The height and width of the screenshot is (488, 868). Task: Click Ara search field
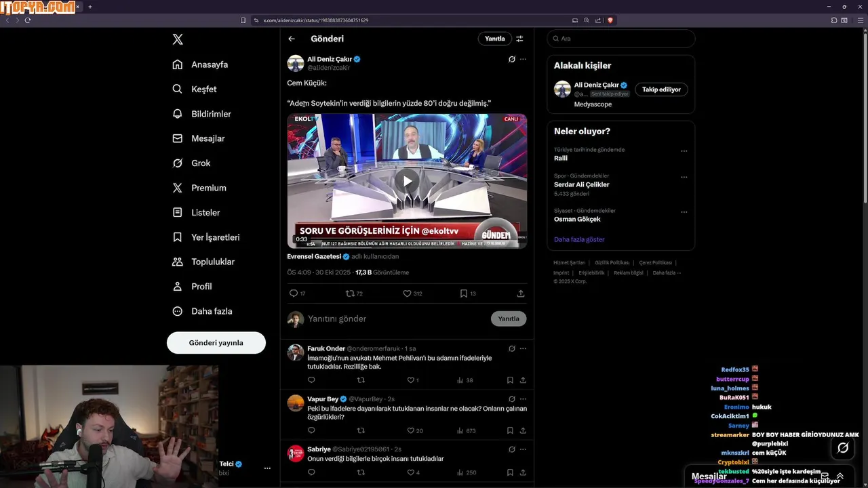pos(621,39)
